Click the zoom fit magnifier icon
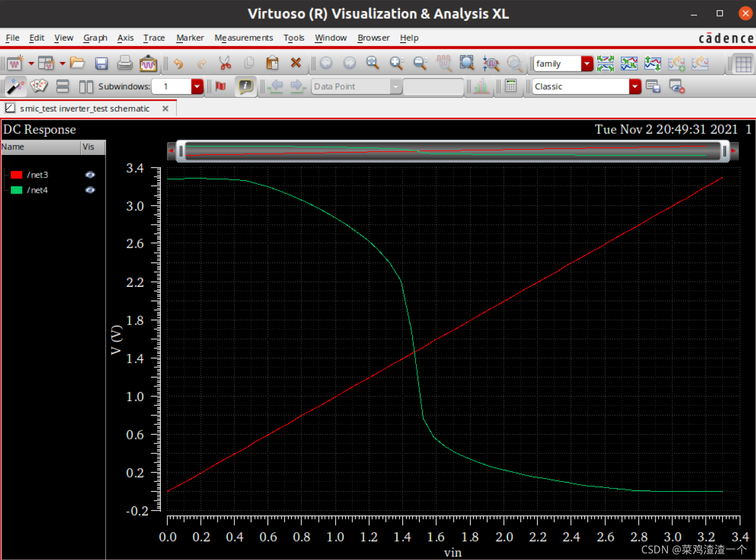This screenshot has width=756, height=560. point(373,63)
